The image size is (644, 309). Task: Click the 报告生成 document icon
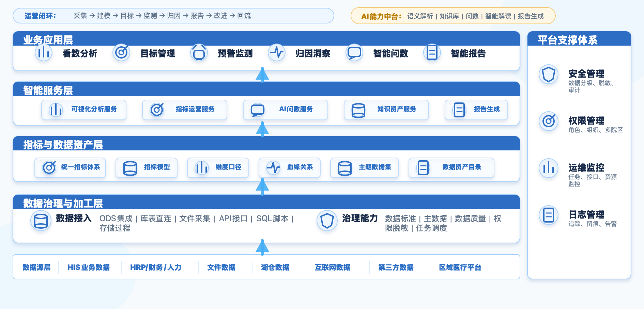pos(459,110)
